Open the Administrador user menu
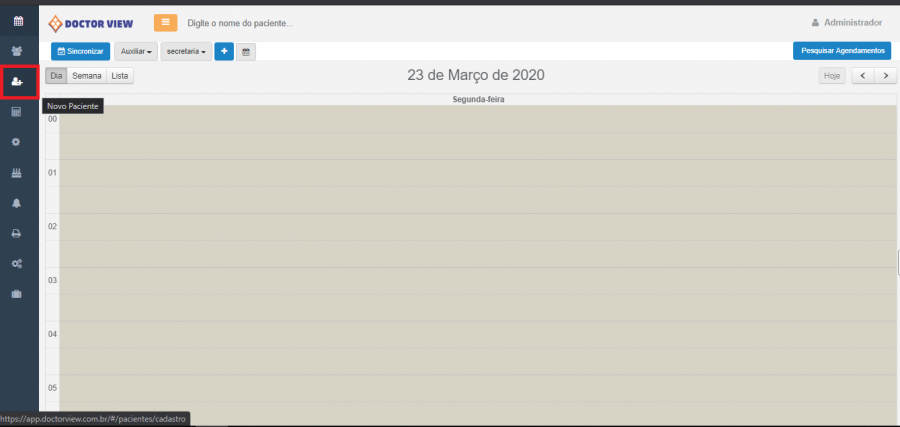The width and height of the screenshot is (900, 427). pyautogui.click(x=847, y=23)
